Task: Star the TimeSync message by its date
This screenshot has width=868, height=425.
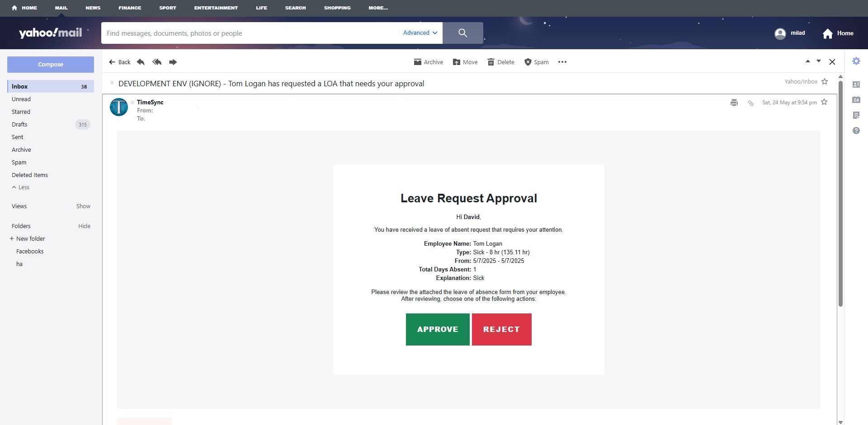Action: [x=824, y=102]
